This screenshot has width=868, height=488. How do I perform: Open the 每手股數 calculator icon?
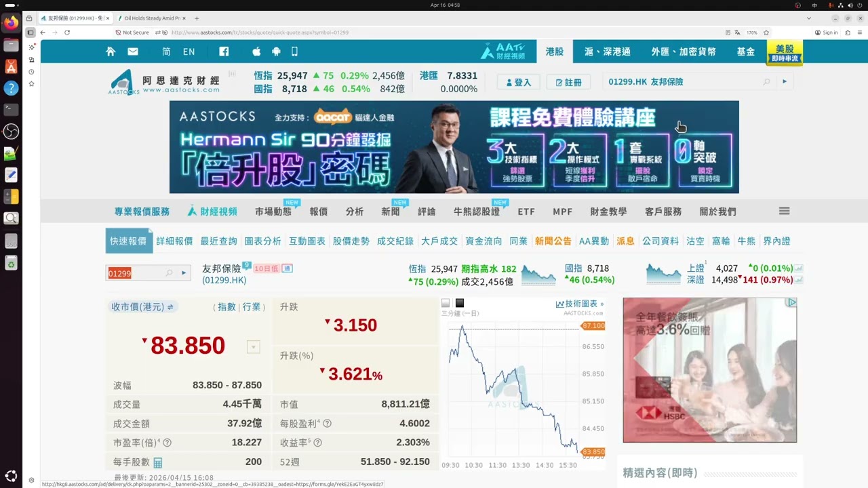pos(158,463)
